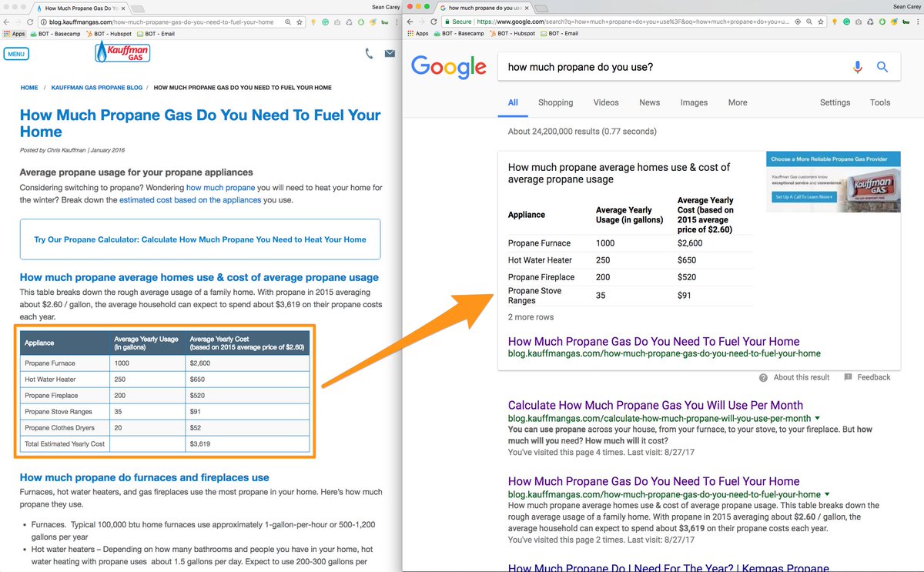Viewport: 924px width, 572px height.
Task: Open 'Calculate How Much Propane Gas You Will Use Per Month' result
Action: pos(655,405)
